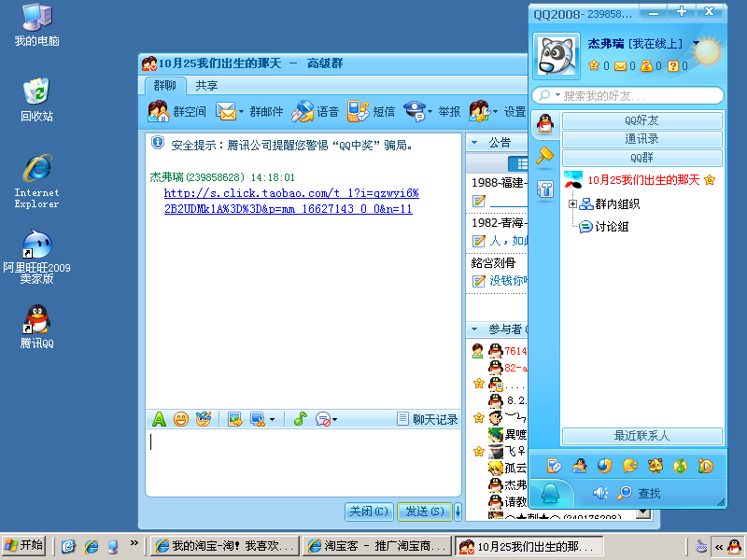The height and width of the screenshot is (560, 747).
Task: Open 阿里旺旺2009 desktop shortcut
Action: (36, 258)
